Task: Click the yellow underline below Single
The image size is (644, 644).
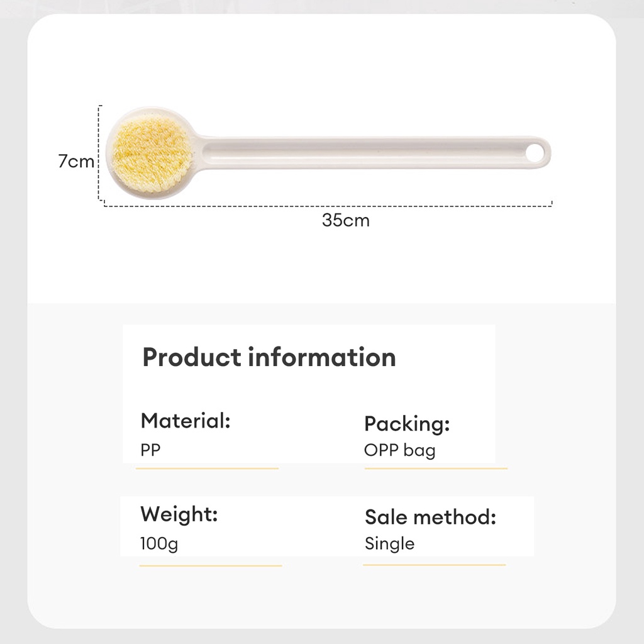Action: (434, 565)
